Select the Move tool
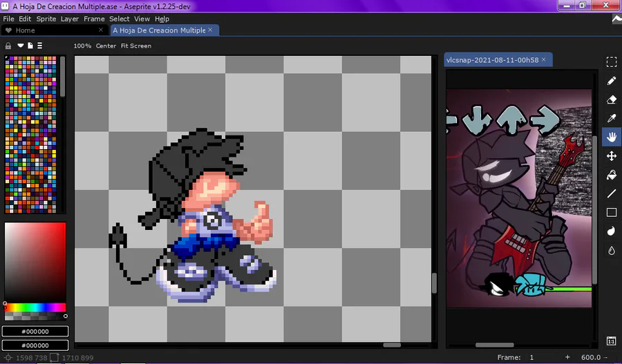This screenshot has width=622, height=364. tap(612, 156)
